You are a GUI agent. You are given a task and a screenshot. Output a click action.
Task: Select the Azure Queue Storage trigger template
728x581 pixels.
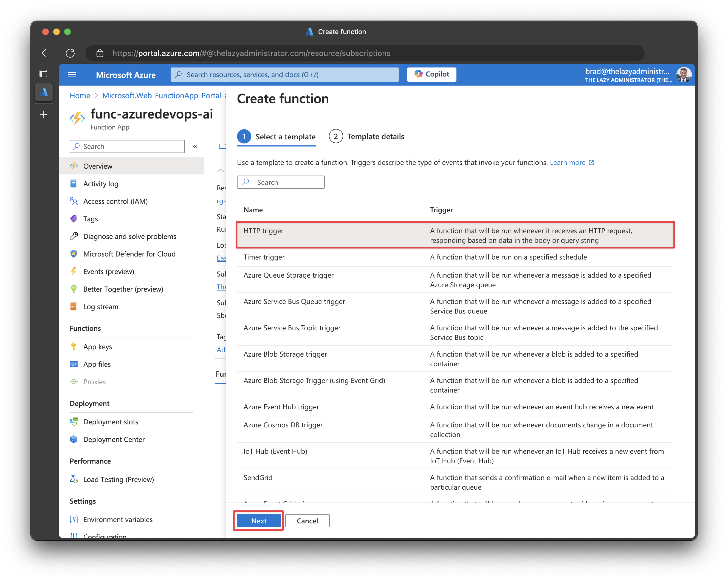[x=455, y=280]
